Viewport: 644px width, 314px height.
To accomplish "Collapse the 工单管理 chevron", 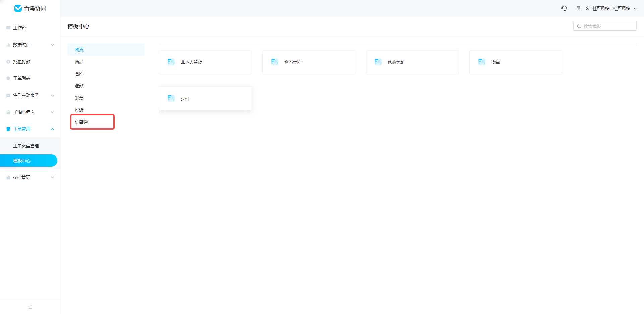I will click(52, 129).
